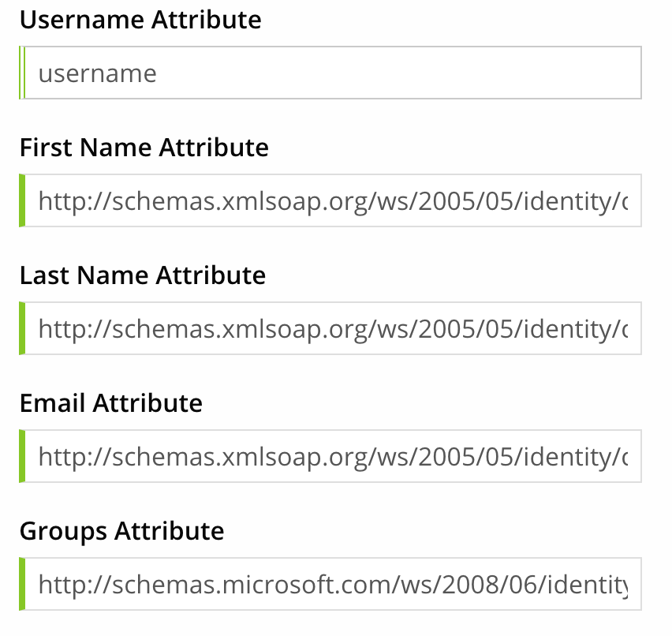Click the "Username Attribute" label
The width and height of the screenshot is (672, 636).
[140, 20]
